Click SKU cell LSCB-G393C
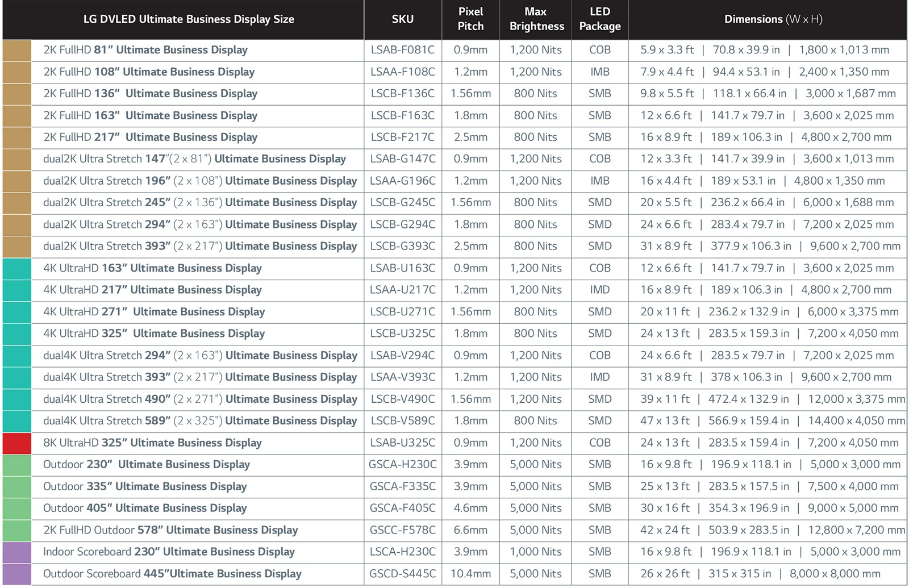 coord(403,247)
